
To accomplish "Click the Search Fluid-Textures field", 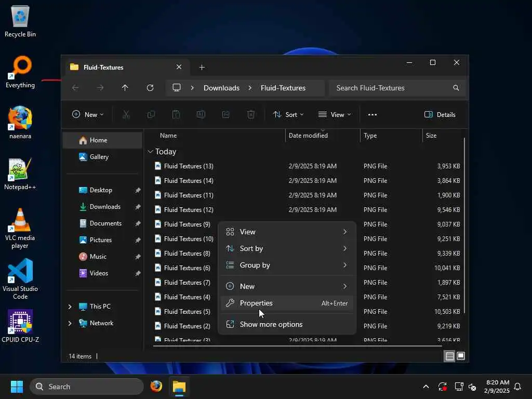I will (397, 88).
